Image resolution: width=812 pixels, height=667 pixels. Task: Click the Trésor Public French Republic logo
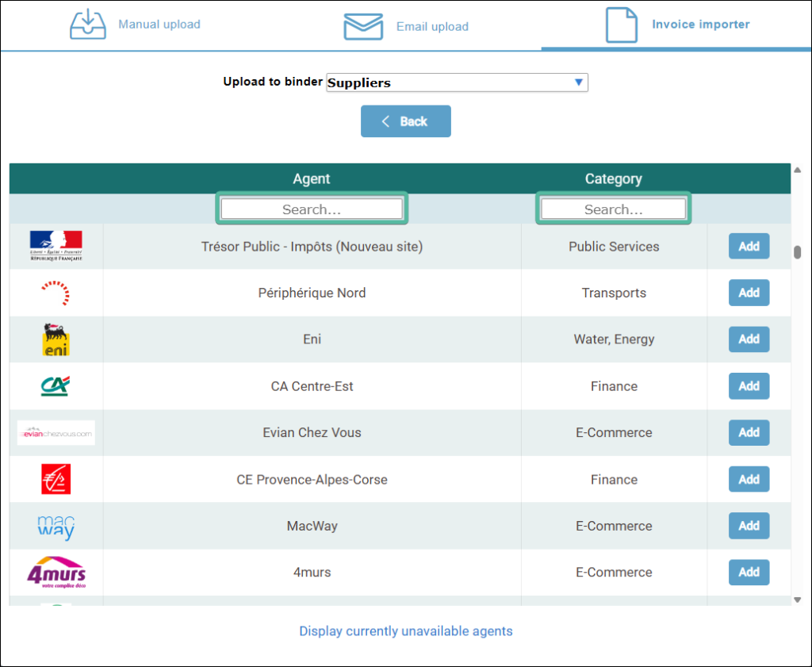[56, 246]
